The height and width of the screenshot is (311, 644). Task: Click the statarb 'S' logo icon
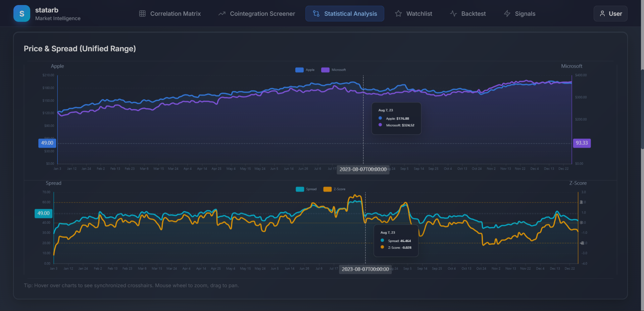[x=21, y=13]
